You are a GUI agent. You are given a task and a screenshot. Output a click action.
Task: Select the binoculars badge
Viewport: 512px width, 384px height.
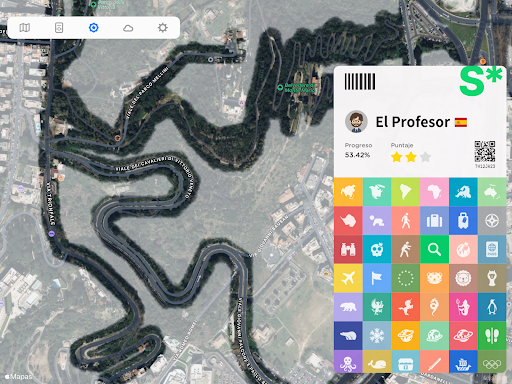(348, 249)
